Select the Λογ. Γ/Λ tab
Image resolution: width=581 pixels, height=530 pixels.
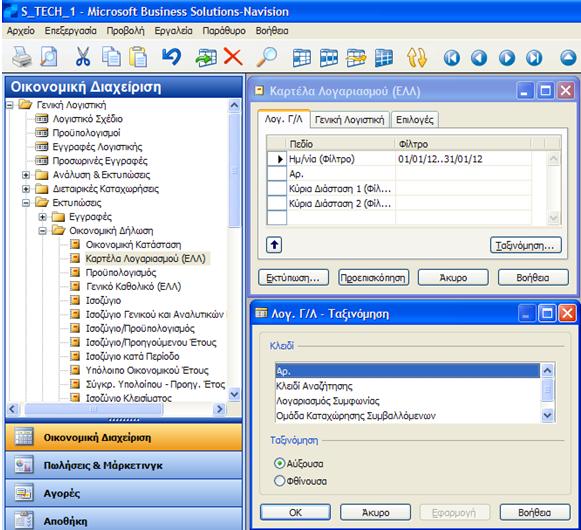[x=283, y=119]
